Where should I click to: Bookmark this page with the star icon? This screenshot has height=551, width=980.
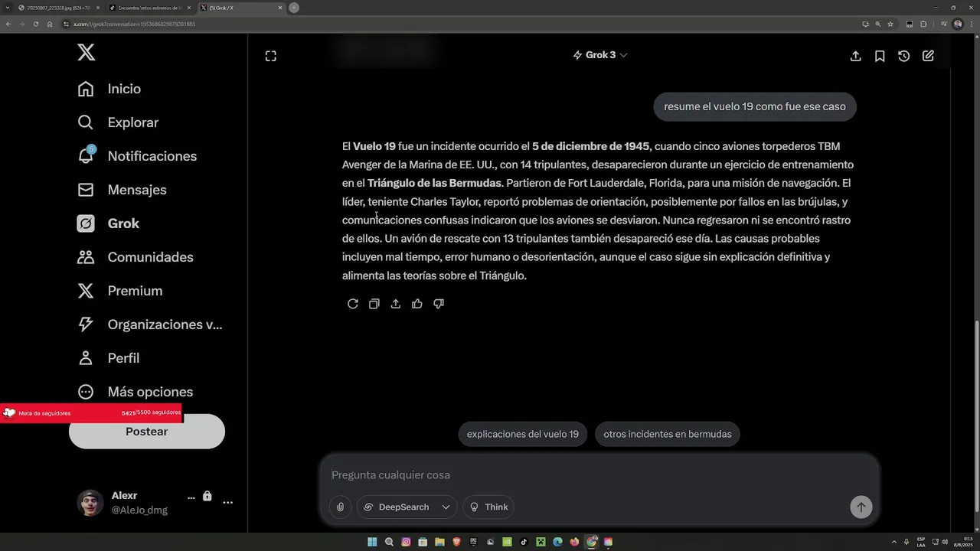pos(890,24)
